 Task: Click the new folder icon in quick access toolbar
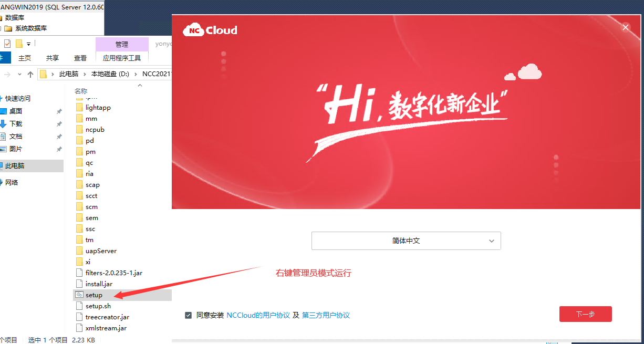(19, 44)
